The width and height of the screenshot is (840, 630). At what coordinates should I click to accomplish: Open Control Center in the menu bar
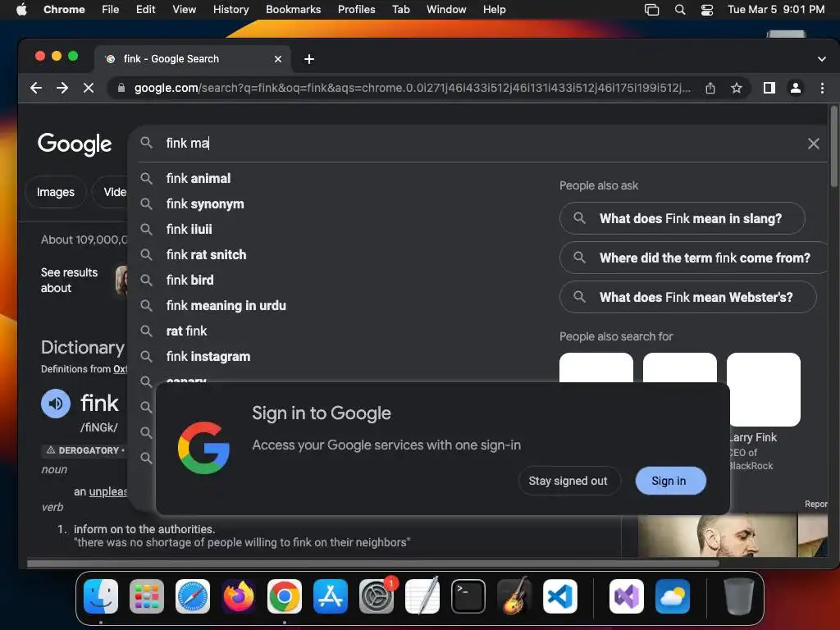(x=707, y=10)
